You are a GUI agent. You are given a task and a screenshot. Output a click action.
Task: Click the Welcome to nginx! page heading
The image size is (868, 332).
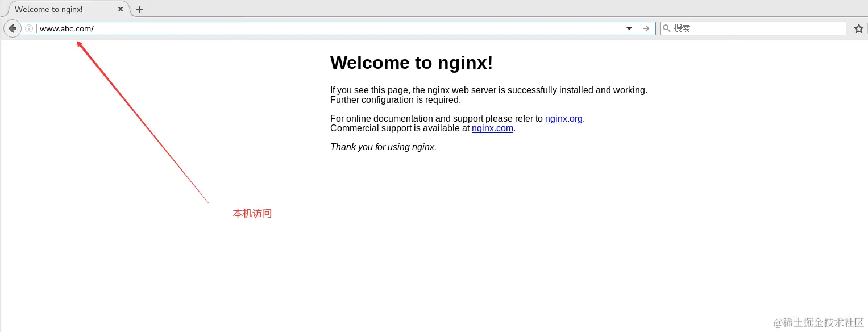(412, 63)
